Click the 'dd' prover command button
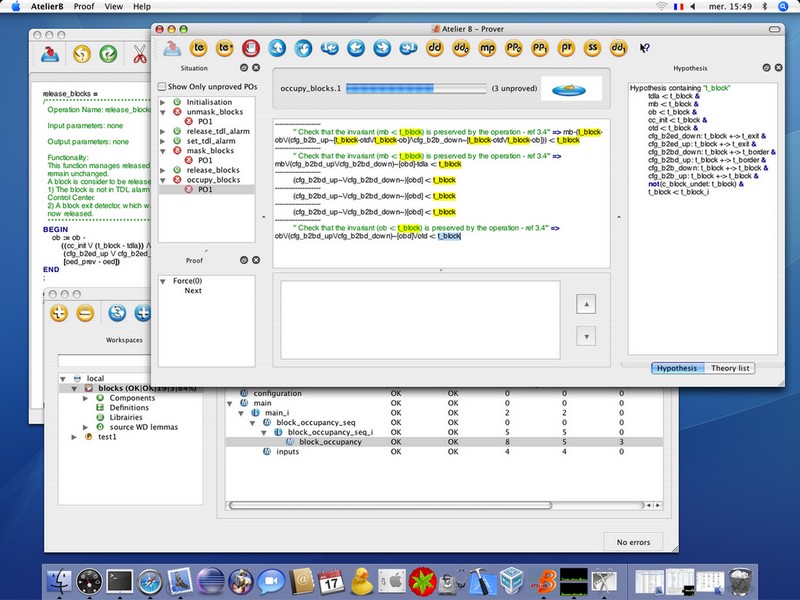This screenshot has width=800, height=600. 435,48
